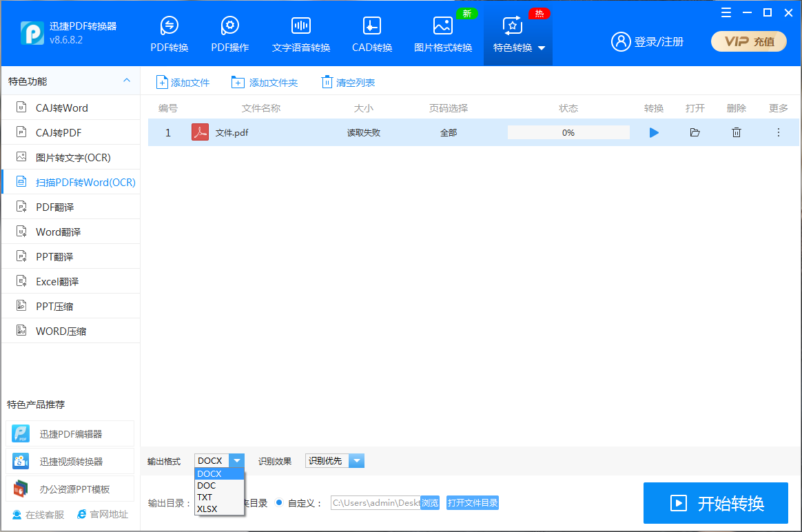Choose DOC from format list

pos(219,485)
